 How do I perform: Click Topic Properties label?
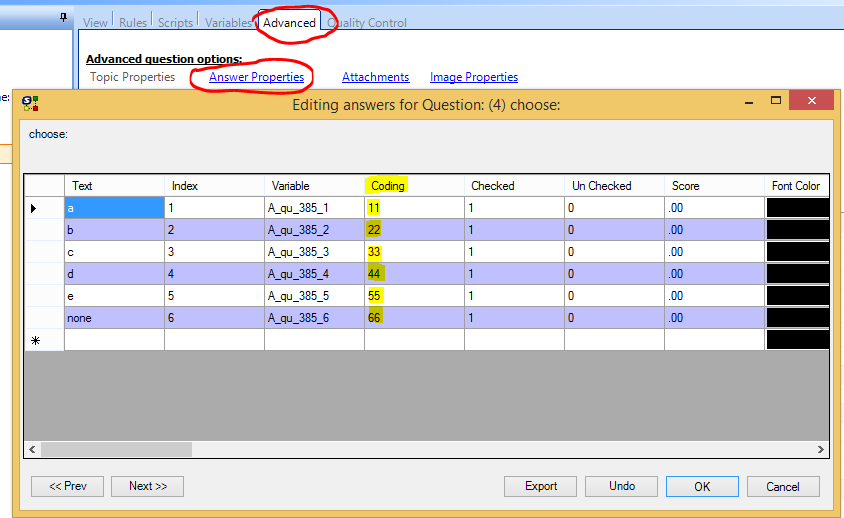click(132, 77)
